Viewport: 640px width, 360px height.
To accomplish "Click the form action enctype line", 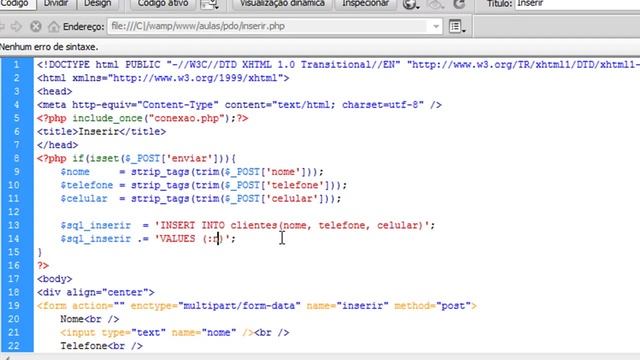I will [257, 306].
